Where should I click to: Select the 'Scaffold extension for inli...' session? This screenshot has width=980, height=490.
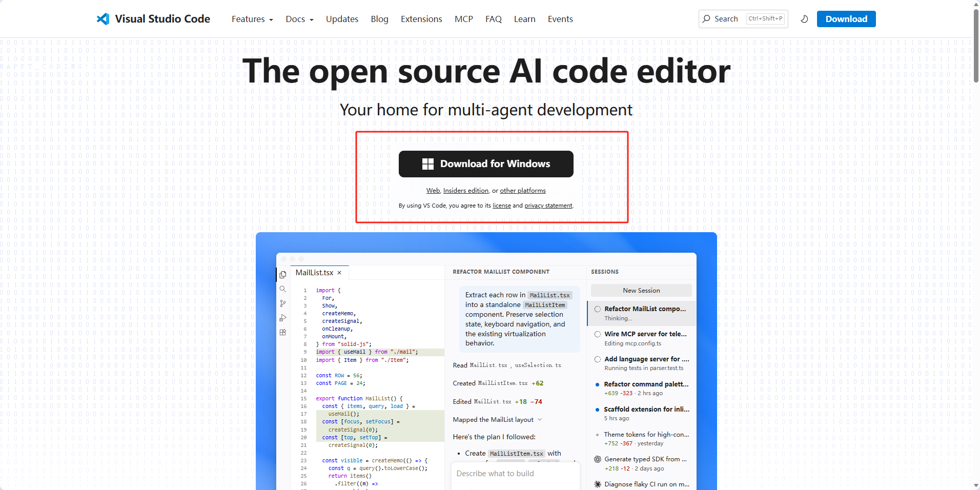642,414
